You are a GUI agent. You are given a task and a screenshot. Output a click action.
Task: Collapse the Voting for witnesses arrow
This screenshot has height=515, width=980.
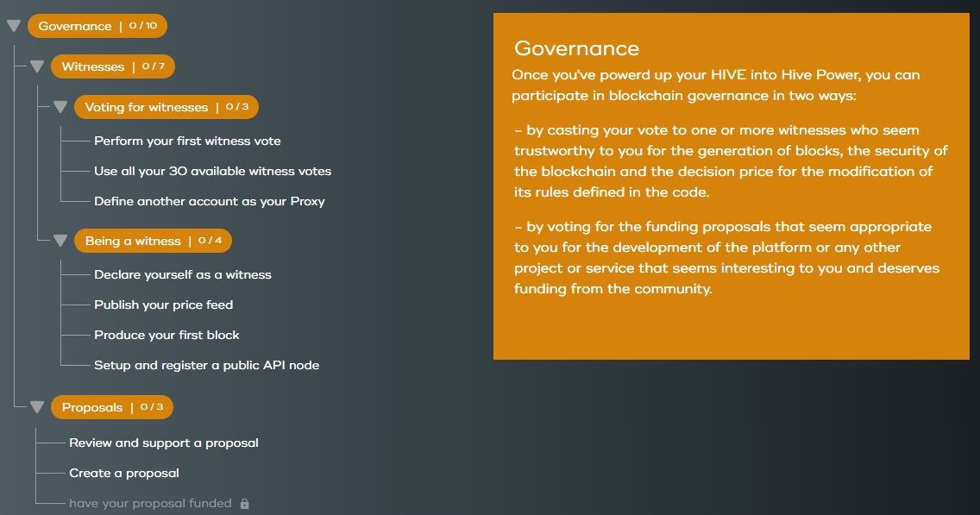pos(60,107)
